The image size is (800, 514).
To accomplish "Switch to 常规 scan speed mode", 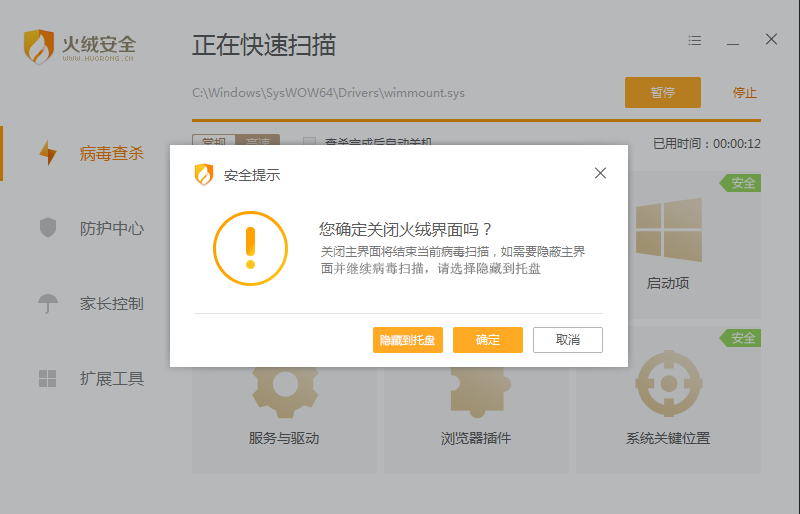I will pyautogui.click(x=213, y=143).
